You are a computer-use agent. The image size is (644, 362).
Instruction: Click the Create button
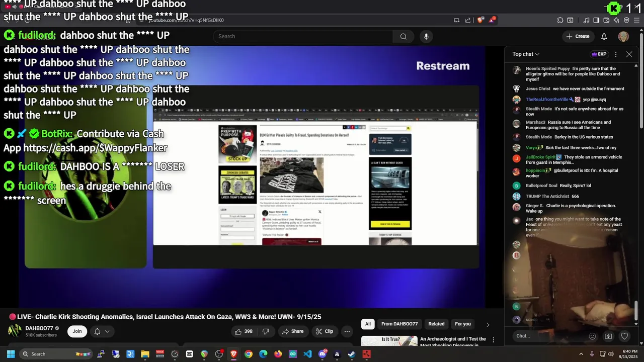(x=578, y=36)
